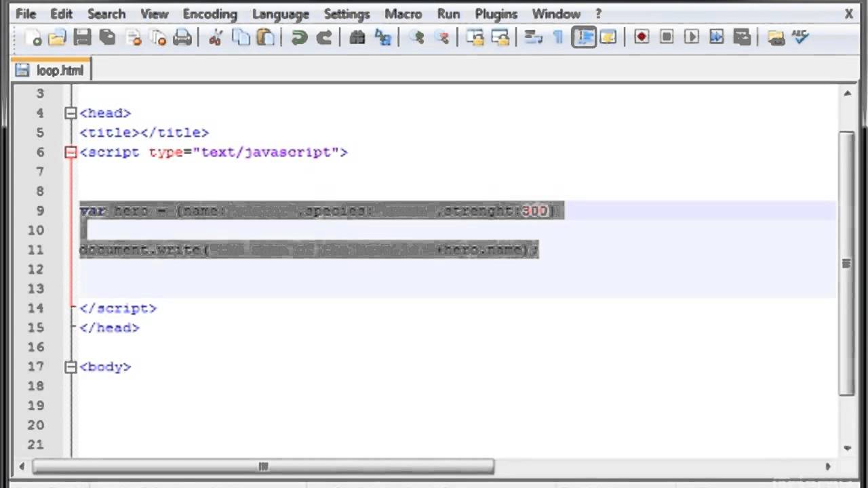Screen dimensions: 868x488
Task: Play back the recorded macro
Action: pyautogui.click(x=692, y=37)
